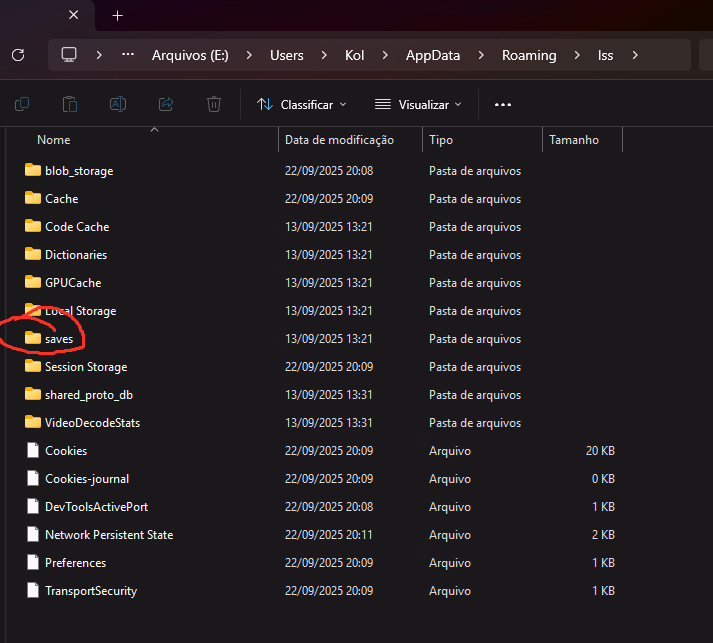Click the Share icon in the toolbar
Image resolution: width=713 pixels, height=643 pixels.
coord(166,104)
